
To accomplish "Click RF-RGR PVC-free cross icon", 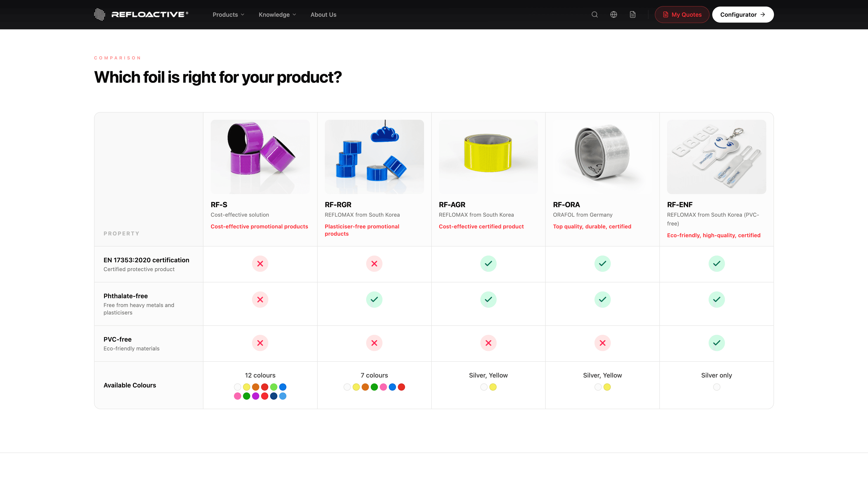I will 374,343.
